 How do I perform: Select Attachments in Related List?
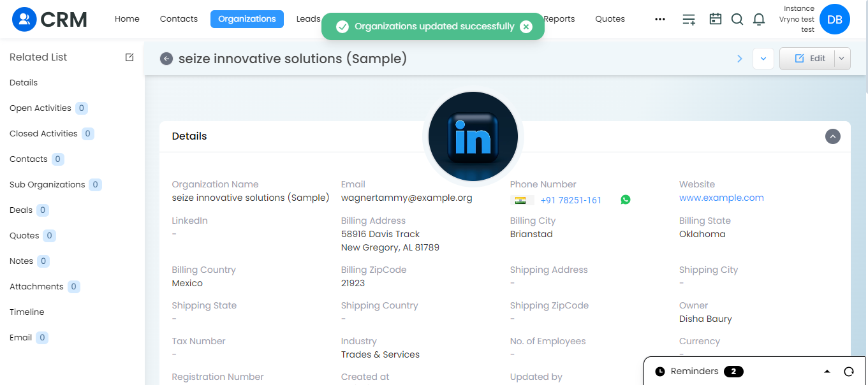pyautogui.click(x=36, y=287)
